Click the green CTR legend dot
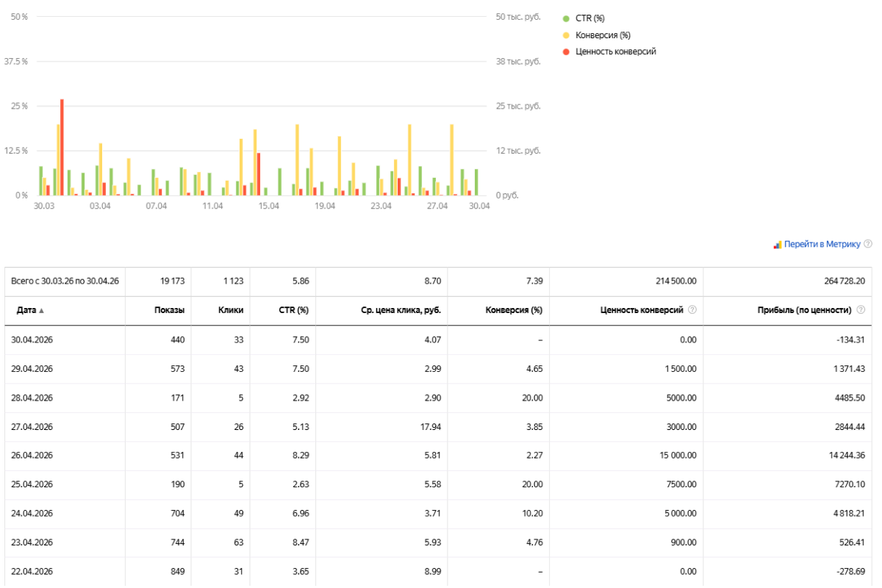Screen dimensions: 882x588 click(566, 18)
